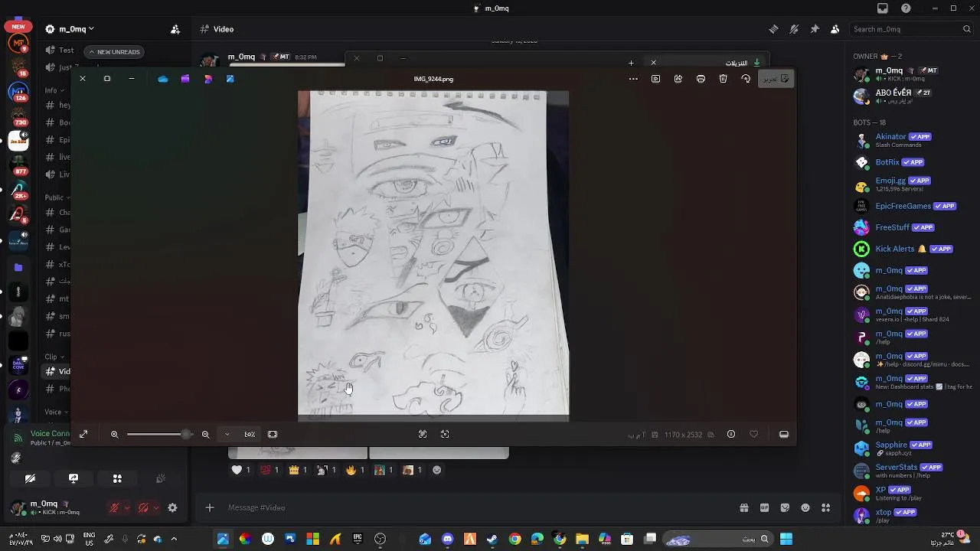Share the IMG_9244.png image
Screen dimensions: 980x551
pos(678,79)
